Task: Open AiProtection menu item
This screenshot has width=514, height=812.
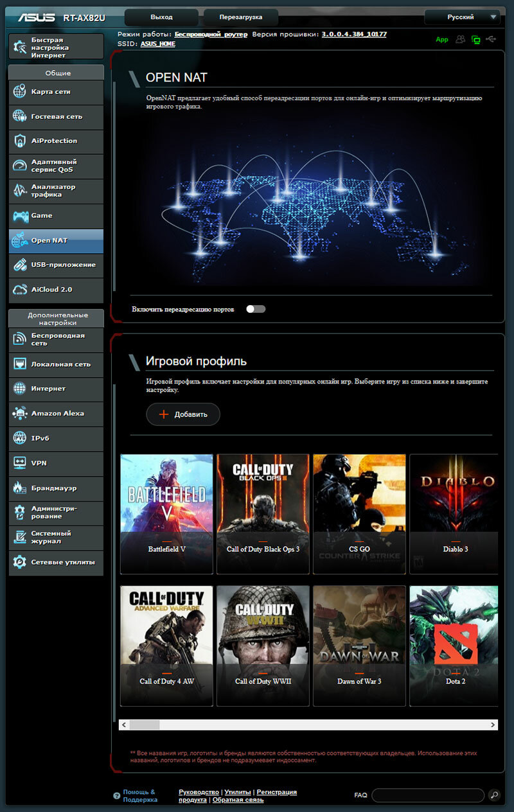Action: (x=56, y=141)
